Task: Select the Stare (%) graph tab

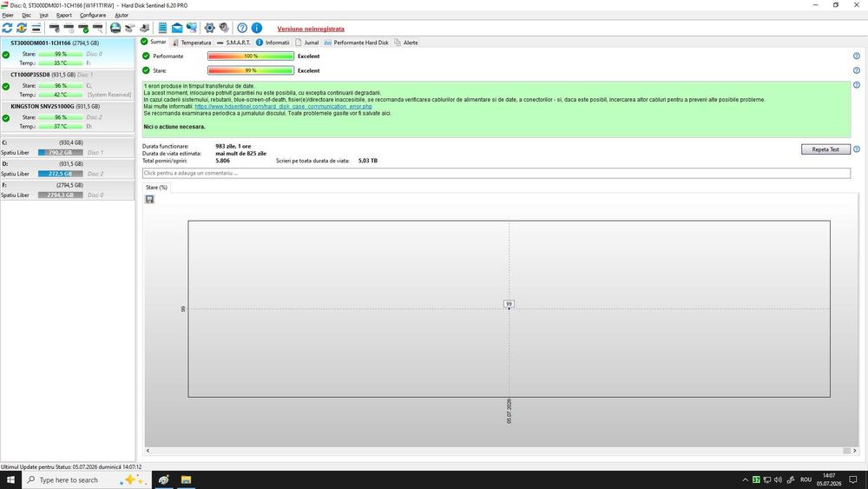Action: 156,188
